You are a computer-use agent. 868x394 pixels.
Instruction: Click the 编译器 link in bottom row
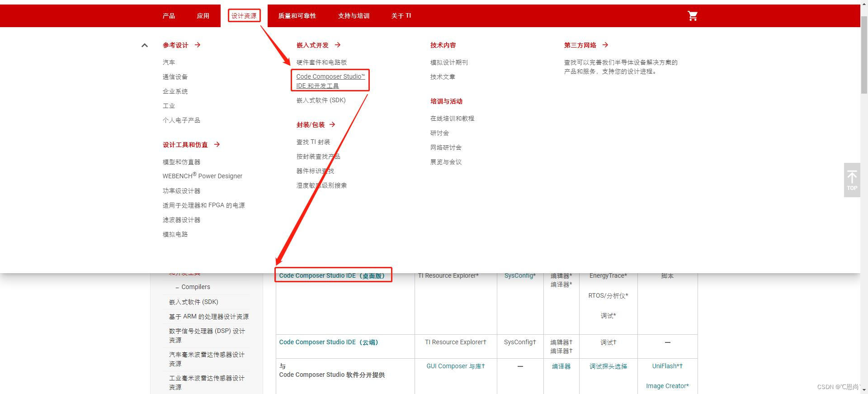point(561,366)
